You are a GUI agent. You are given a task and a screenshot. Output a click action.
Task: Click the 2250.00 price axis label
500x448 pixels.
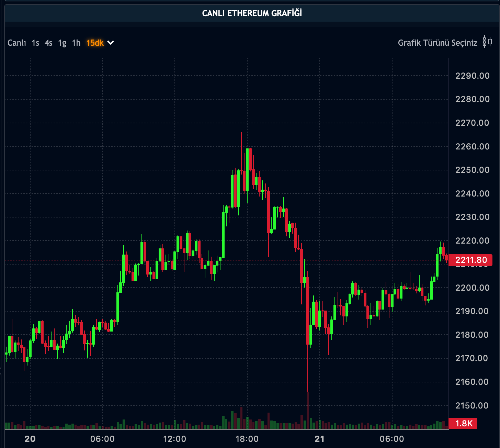(x=472, y=170)
